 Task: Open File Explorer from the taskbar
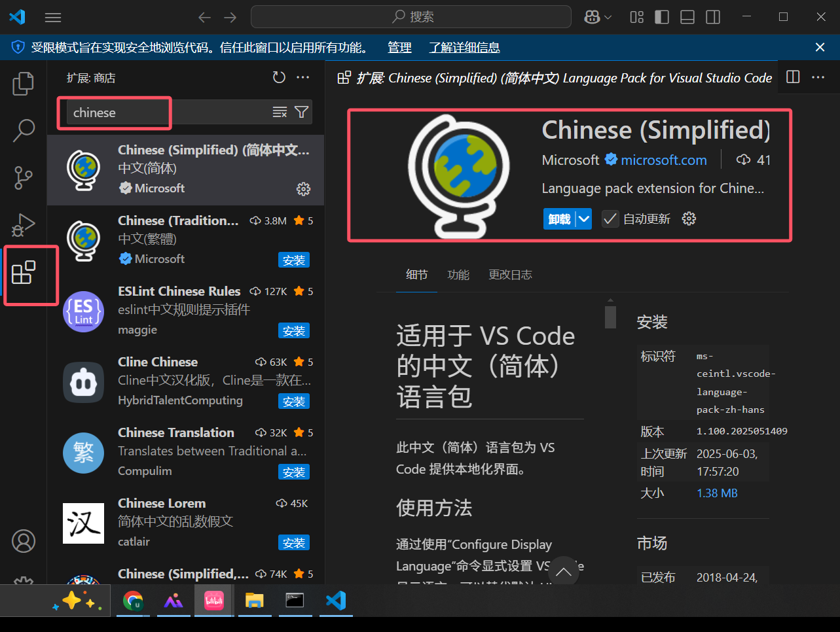click(x=254, y=601)
